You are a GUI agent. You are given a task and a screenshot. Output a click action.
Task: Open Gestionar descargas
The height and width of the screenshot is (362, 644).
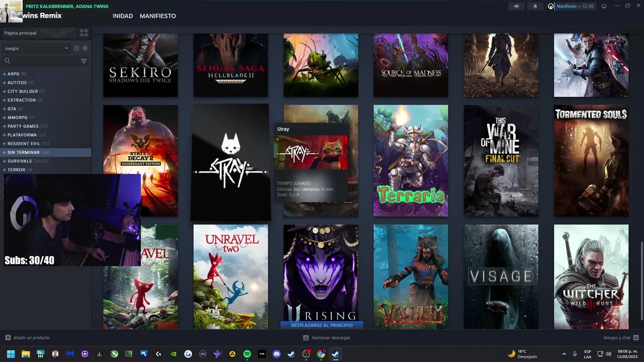pos(326,338)
